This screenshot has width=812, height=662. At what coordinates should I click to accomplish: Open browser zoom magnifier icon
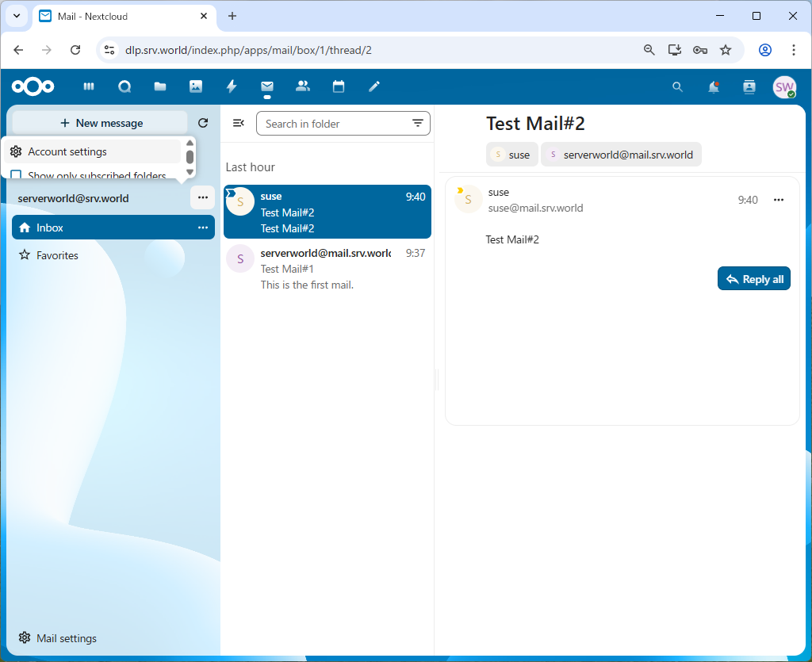[649, 50]
